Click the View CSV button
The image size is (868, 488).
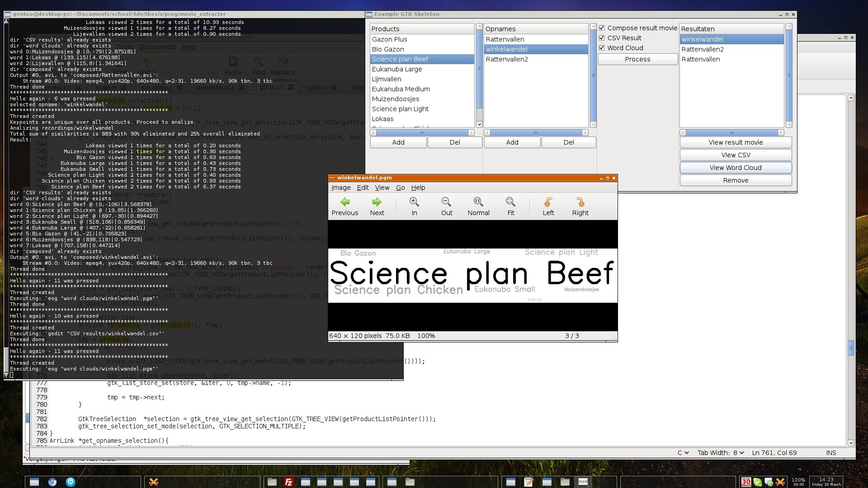pyautogui.click(x=736, y=155)
